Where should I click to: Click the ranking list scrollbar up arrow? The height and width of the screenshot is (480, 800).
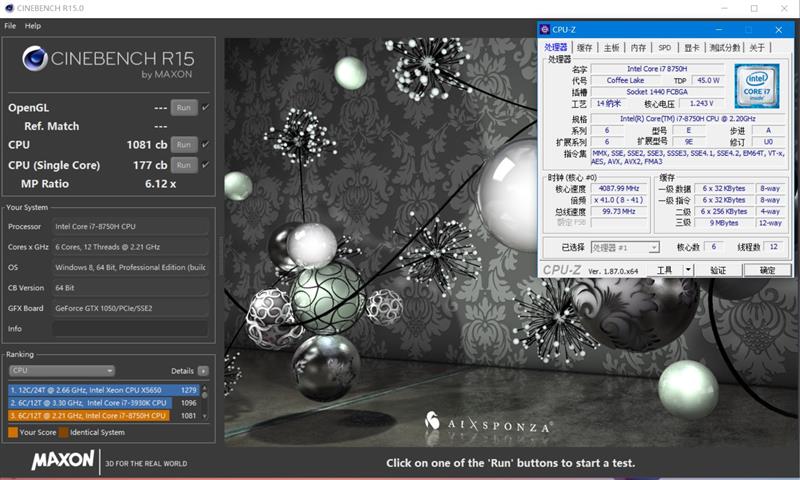click(205, 388)
